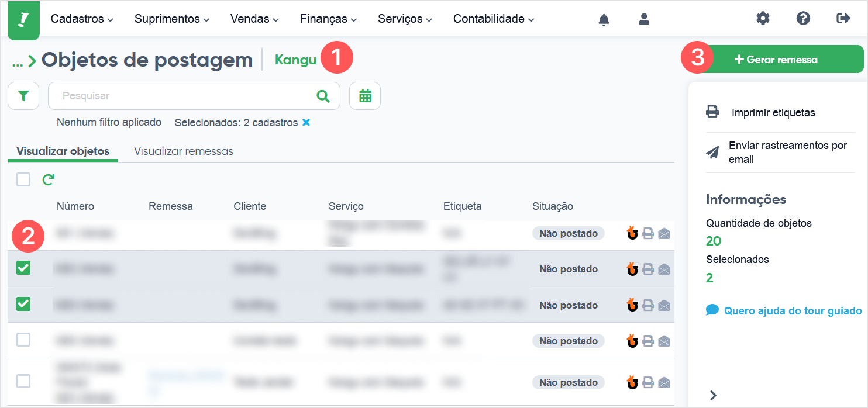The image size is (868, 408).
Task: Click the envelope icon in last row
Action: 664,383
